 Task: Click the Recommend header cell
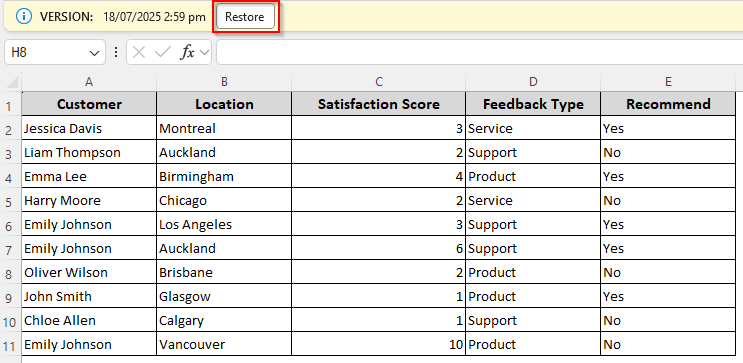point(668,104)
